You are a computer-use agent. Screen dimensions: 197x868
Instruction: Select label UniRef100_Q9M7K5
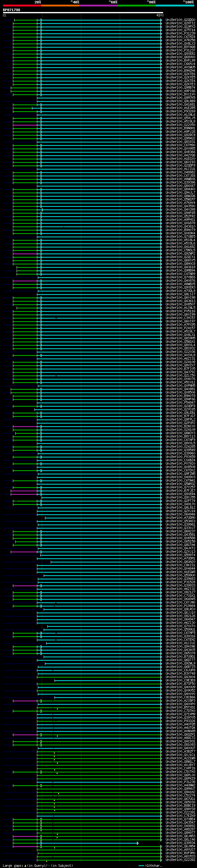click(x=180, y=98)
